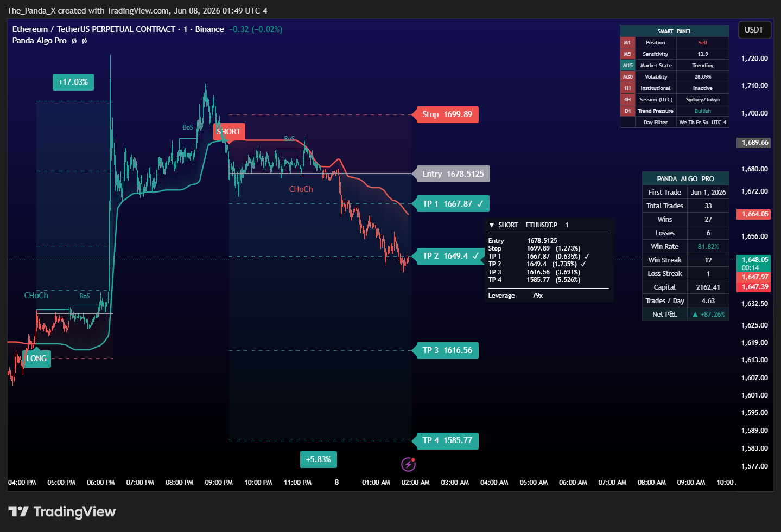The width and height of the screenshot is (781, 532).
Task: Select the D1 timeframe cell
Action: 627,111
